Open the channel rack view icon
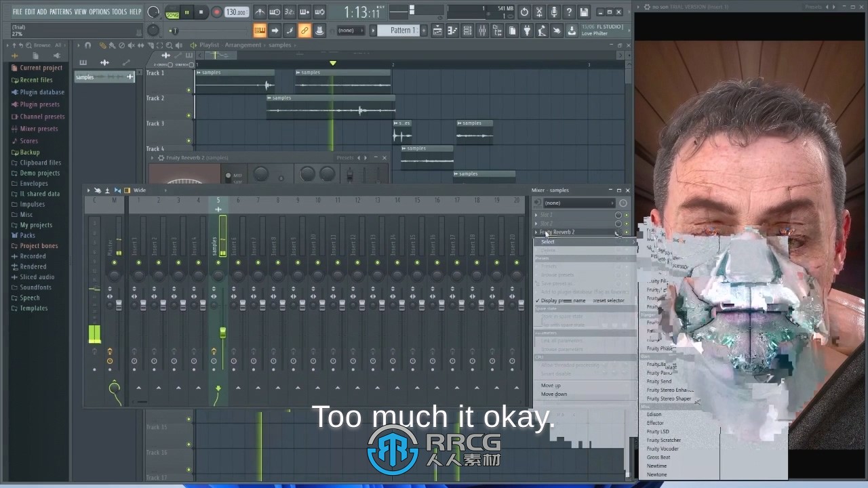This screenshot has width=868, height=488. click(467, 30)
